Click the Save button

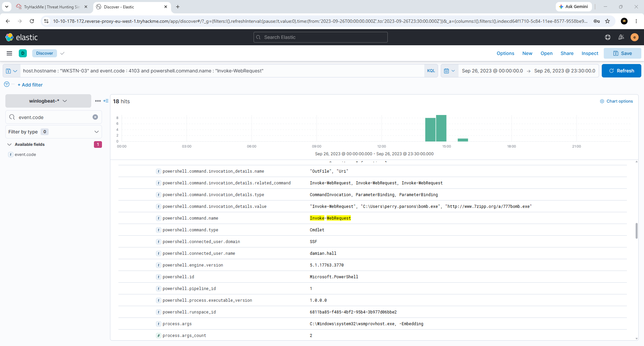[x=623, y=53]
